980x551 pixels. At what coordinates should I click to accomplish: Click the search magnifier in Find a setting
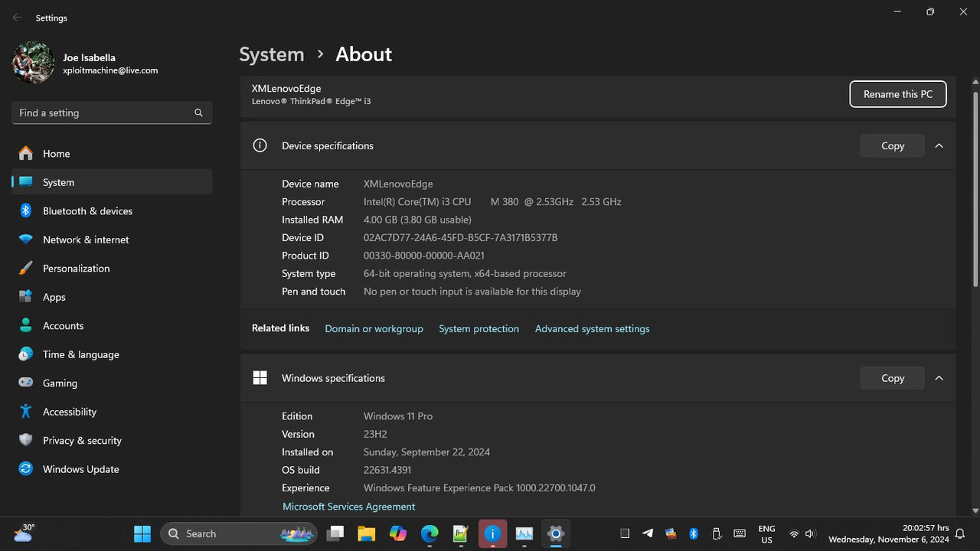[198, 112]
